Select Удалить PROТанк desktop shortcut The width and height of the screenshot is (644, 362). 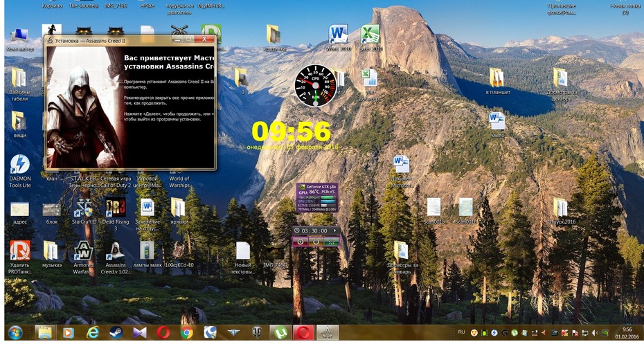pyautogui.click(x=19, y=257)
